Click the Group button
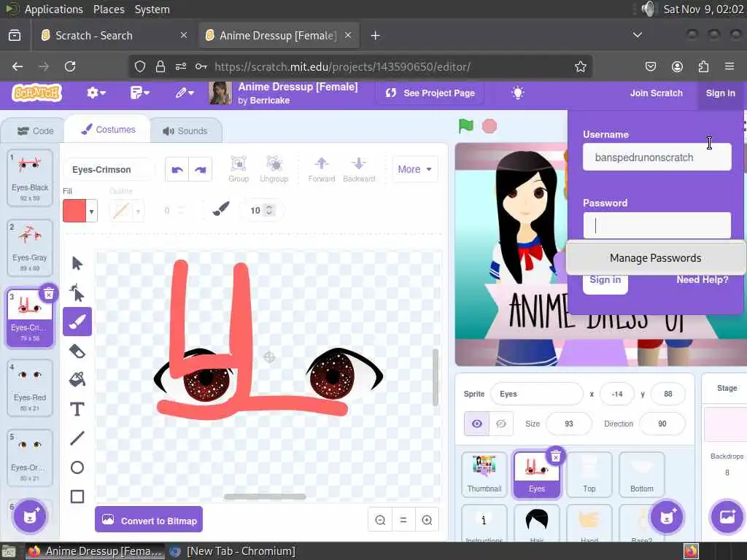Image resolution: width=747 pixels, height=560 pixels. [239, 169]
